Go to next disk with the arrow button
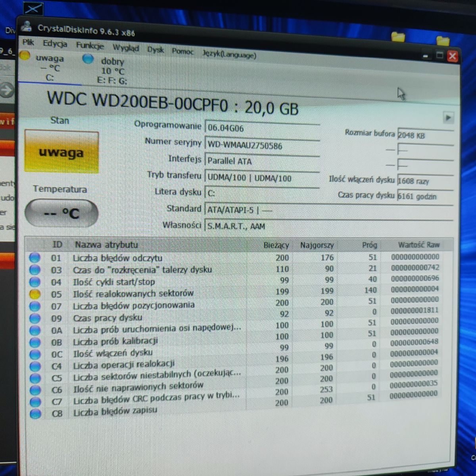 click(x=448, y=117)
